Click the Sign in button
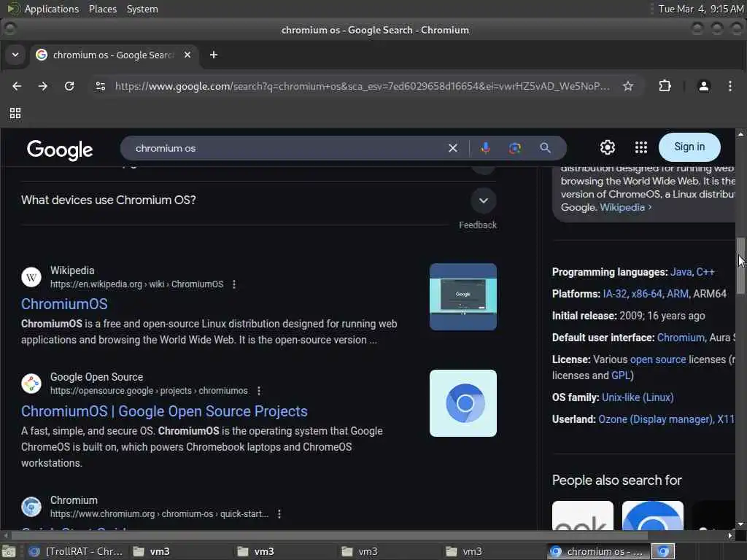 tap(689, 147)
